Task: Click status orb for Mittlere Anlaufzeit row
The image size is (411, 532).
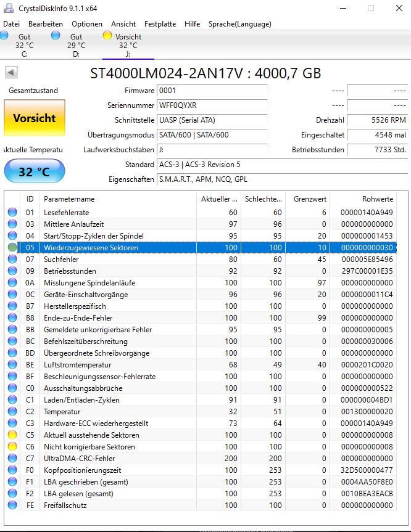Action: pyautogui.click(x=12, y=224)
